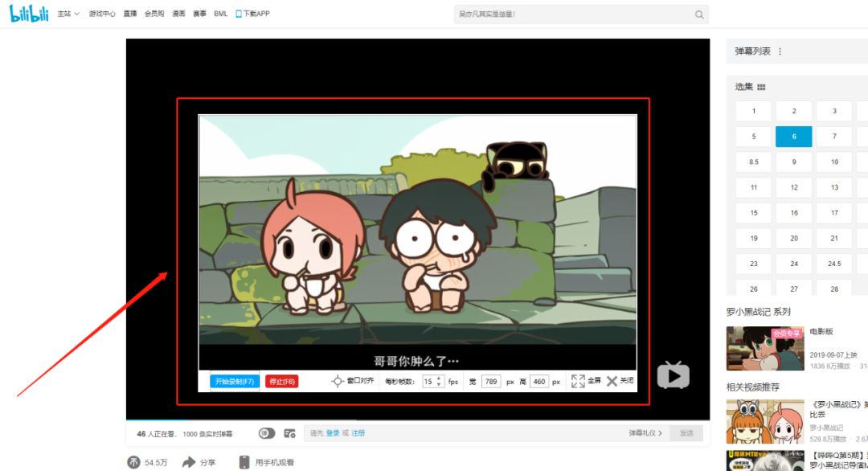Image resolution: width=868 pixels, height=471 pixels.
Task: Select highlighted episode 6 in 选集
Action: click(794, 137)
